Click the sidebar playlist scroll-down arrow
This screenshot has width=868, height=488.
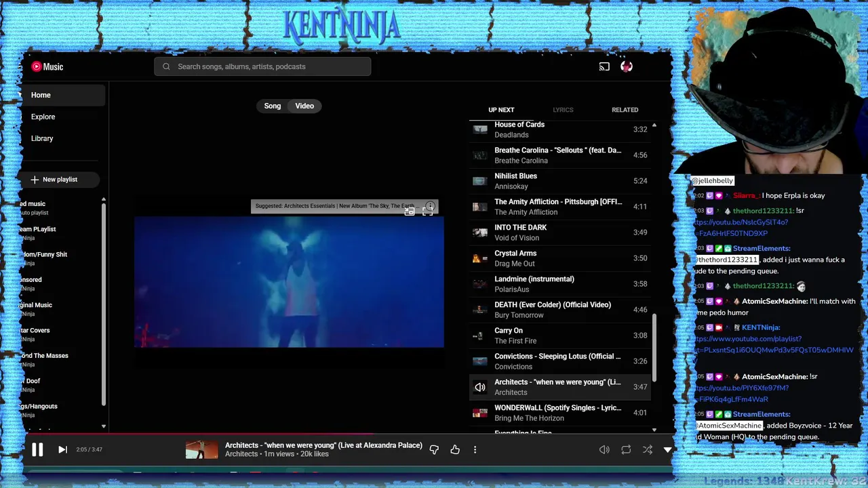pyautogui.click(x=104, y=426)
